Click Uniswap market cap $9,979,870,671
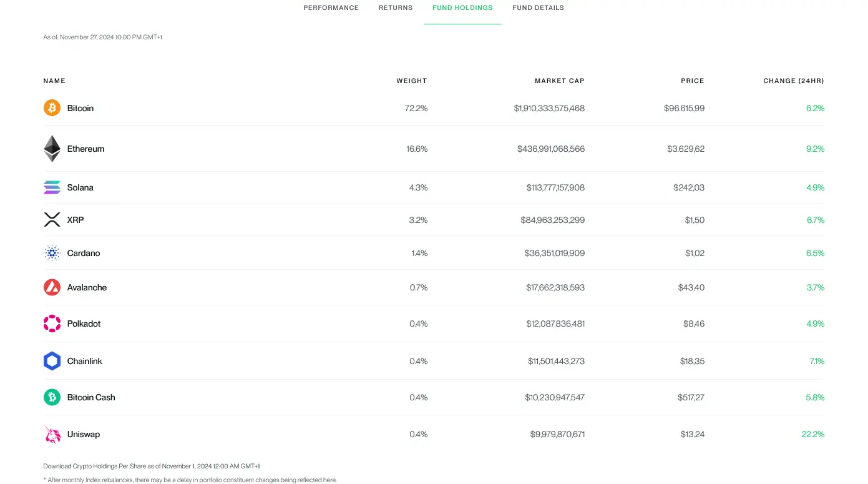Screen dimensions: 868x484 pyautogui.click(x=557, y=434)
